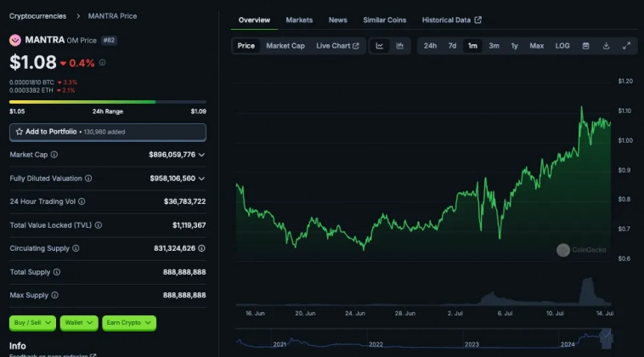644x357 pixels.
Task: Select the 1y time range
Action: (x=514, y=46)
